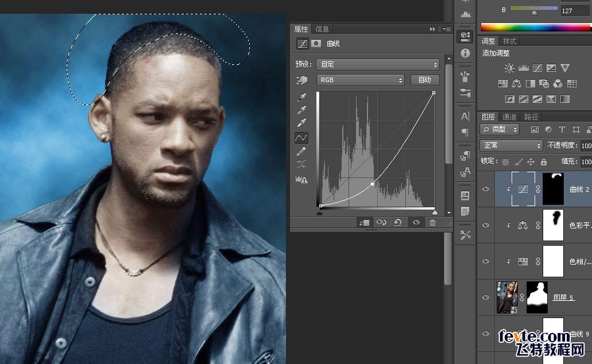Reset the curves adjustment to defaults
Image resolution: width=592 pixels, height=364 pixels.
398,223
